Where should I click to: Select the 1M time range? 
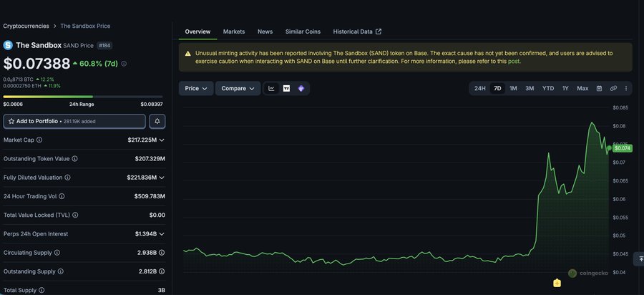tap(513, 88)
